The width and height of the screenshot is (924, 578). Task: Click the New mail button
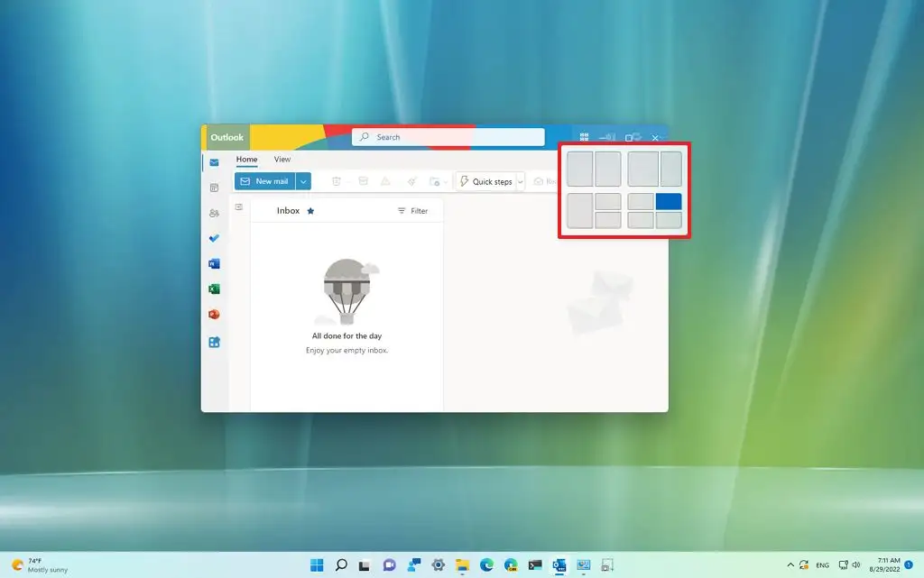click(x=268, y=180)
